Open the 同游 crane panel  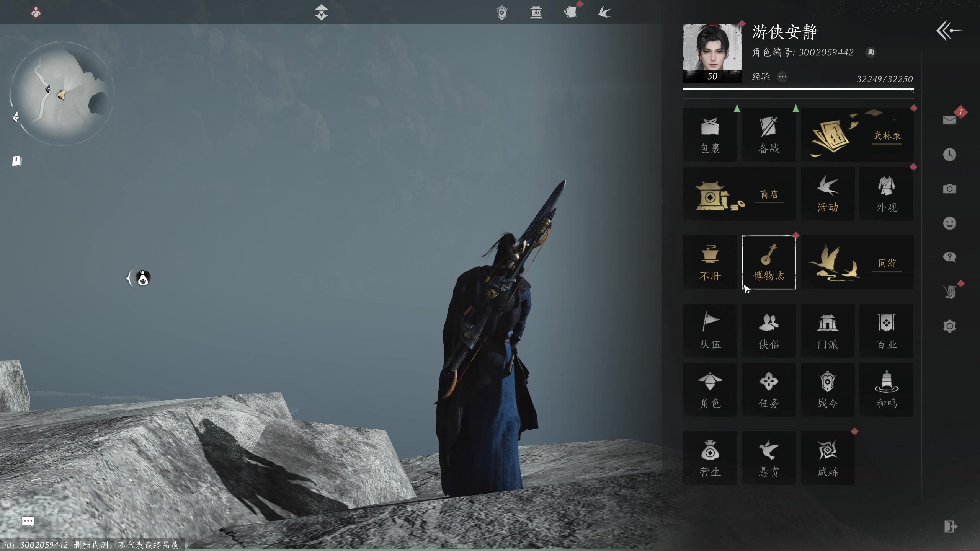coord(857,262)
